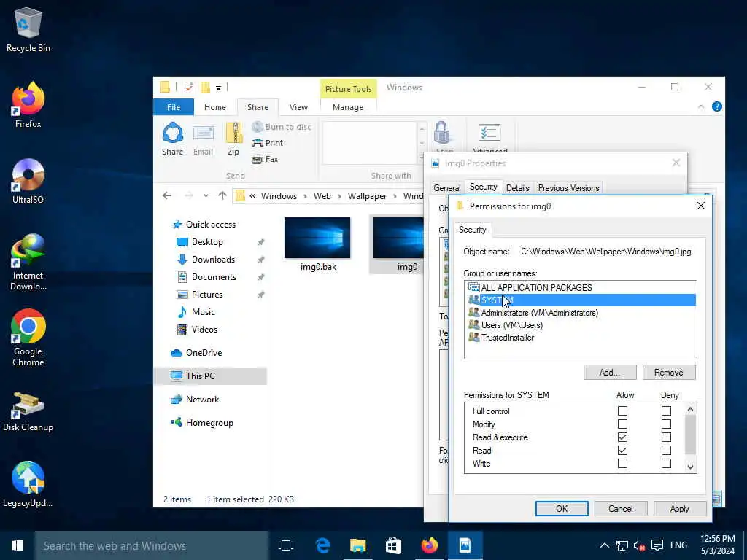Open Previous Versions tab in Properties
Image resolution: width=747 pixels, height=560 pixels.
pos(568,187)
